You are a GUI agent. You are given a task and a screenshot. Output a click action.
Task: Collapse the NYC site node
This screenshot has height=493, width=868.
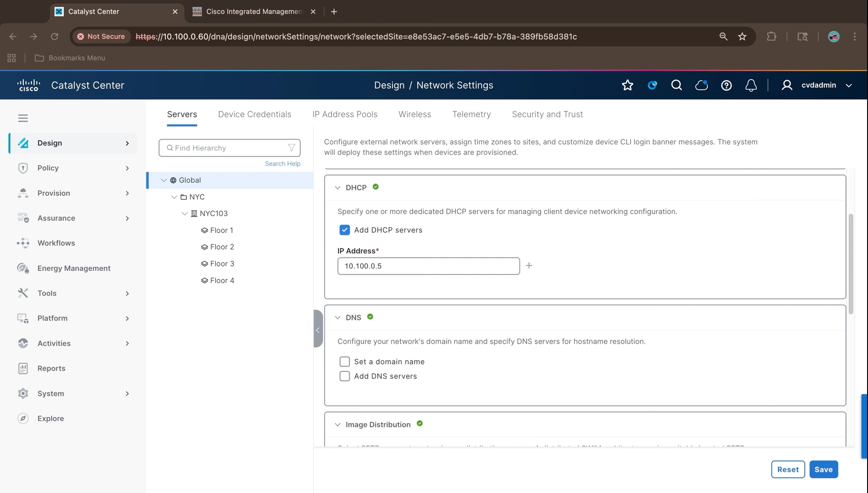[174, 197]
